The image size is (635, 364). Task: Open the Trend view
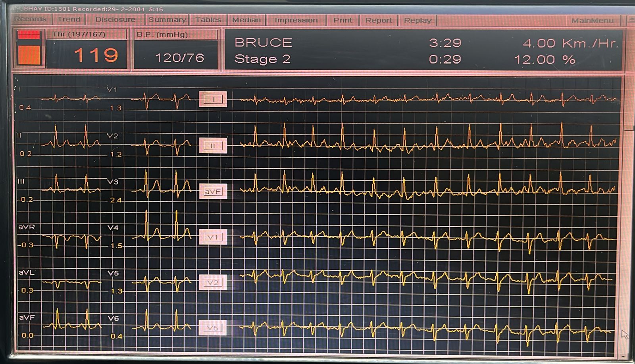pyautogui.click(x=69, y=19)
